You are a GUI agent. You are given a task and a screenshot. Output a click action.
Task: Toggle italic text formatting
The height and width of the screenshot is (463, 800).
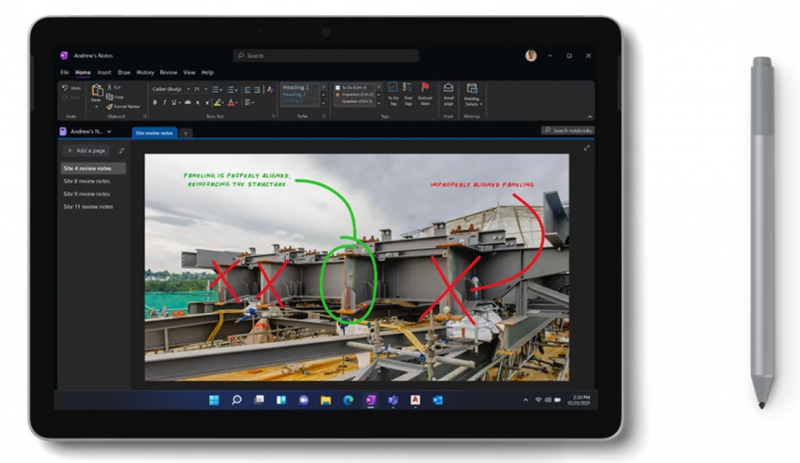click(x=165, y=102)
